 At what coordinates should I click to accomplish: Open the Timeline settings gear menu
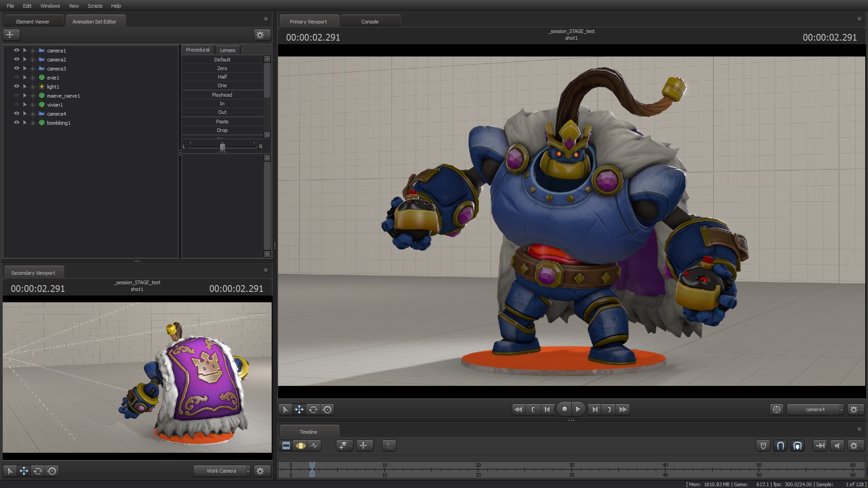pyautogui.click(x=854, y=446)
